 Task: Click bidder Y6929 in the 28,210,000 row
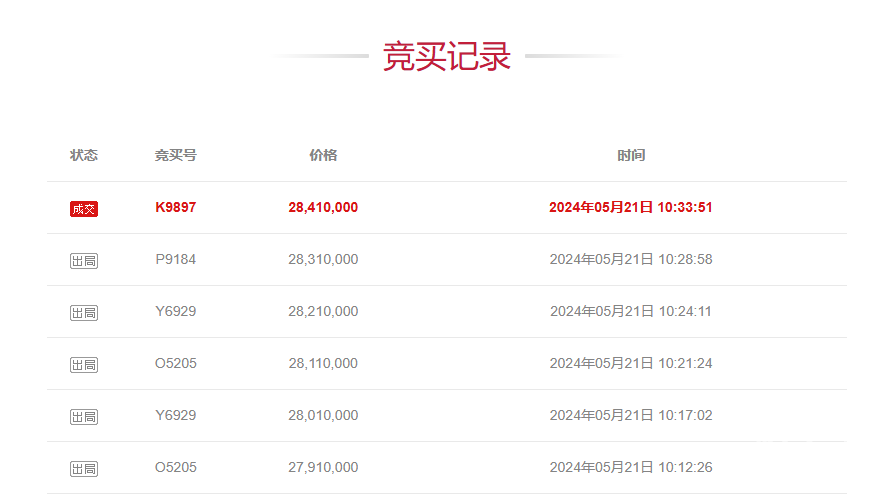click(x=176, y=312)
